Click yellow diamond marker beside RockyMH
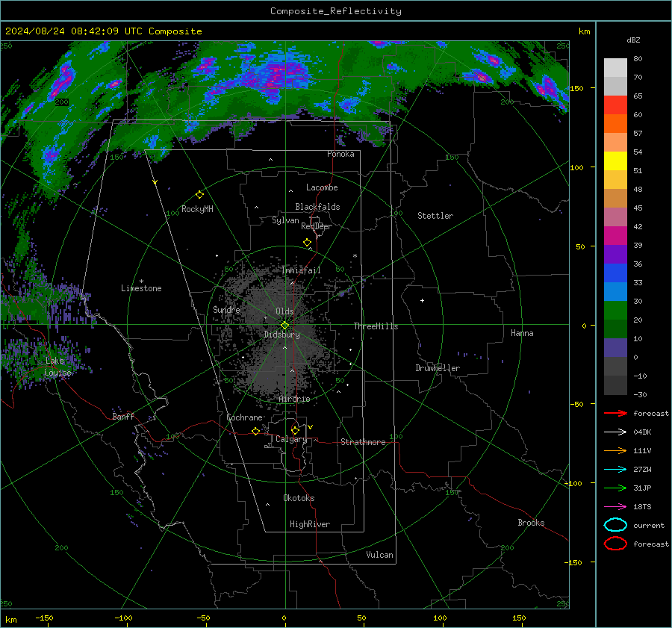 pyautogui.click(x=199, y=195)
